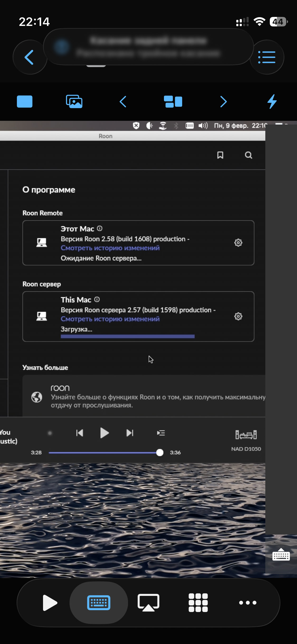Image resolution: width=297 pixels, height=644 pixels.
Task: Tap the blue back arrow button
Action: pos(29,57)
